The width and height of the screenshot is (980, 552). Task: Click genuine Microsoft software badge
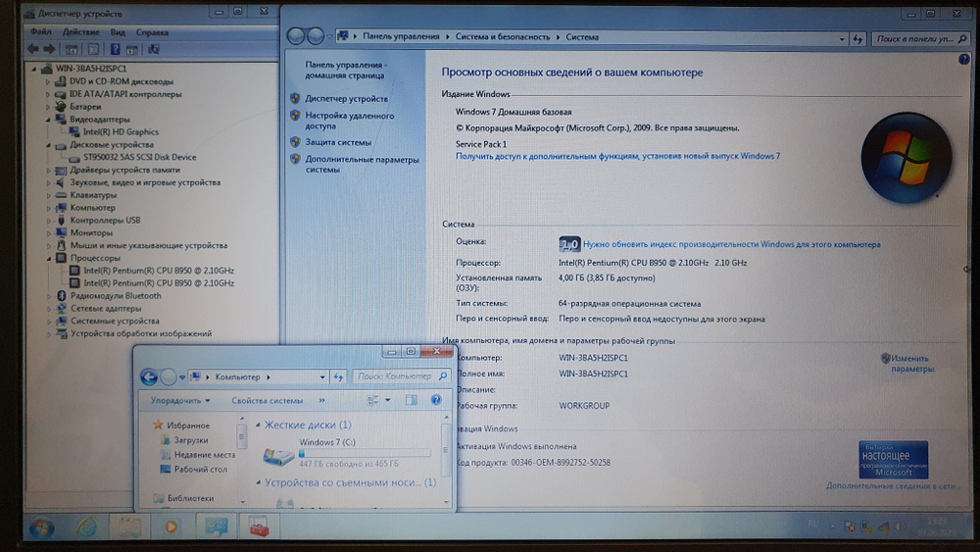click(x=893, y=460)
